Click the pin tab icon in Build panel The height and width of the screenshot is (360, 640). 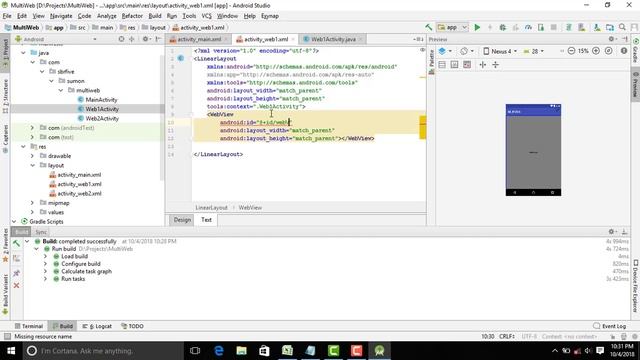click(x=16, y=273)
